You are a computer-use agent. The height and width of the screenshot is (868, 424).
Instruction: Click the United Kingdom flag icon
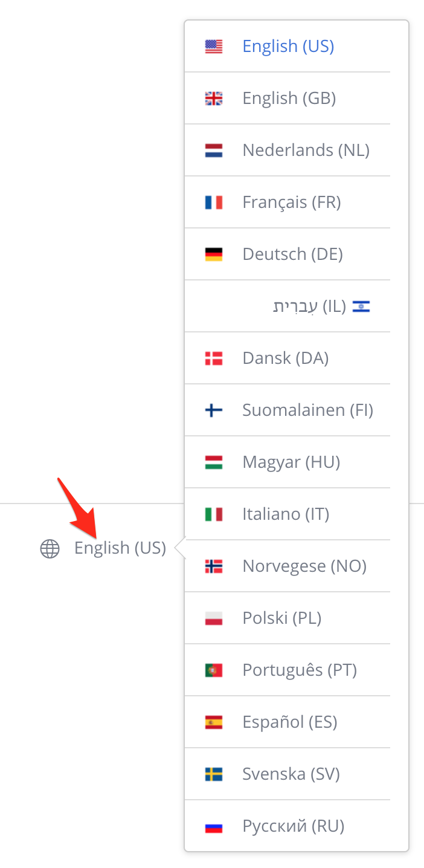214,99
